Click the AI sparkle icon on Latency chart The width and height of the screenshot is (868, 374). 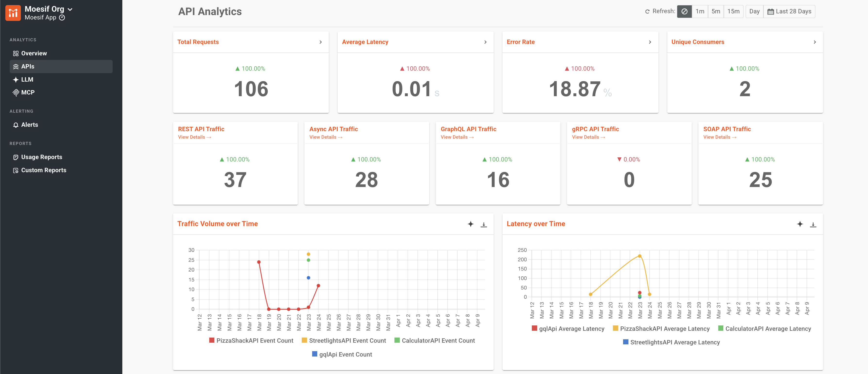click(800, 224)
